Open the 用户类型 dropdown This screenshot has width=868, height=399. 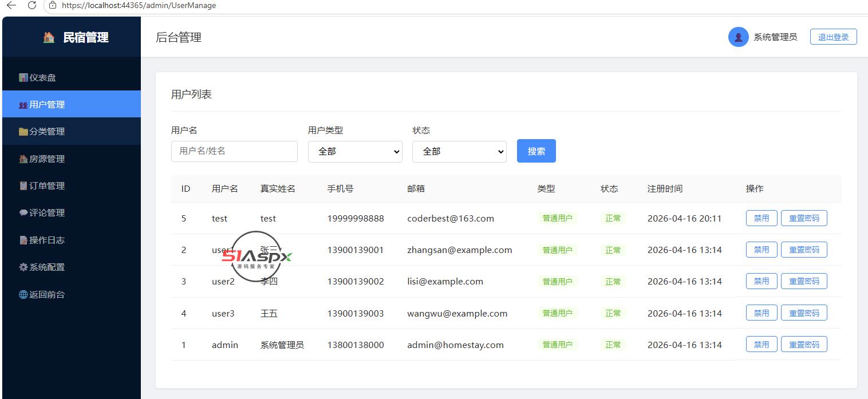(x=355, y=152)
